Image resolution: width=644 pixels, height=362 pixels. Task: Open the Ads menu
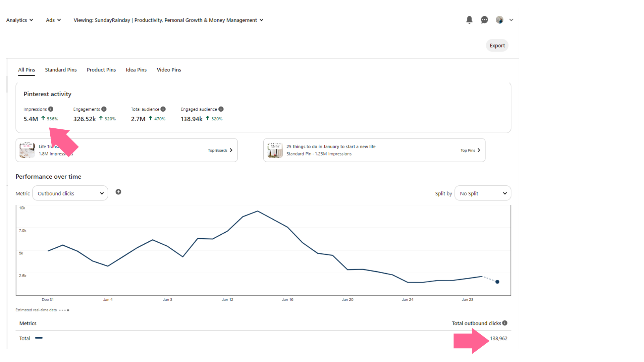(x=53, y=20)
